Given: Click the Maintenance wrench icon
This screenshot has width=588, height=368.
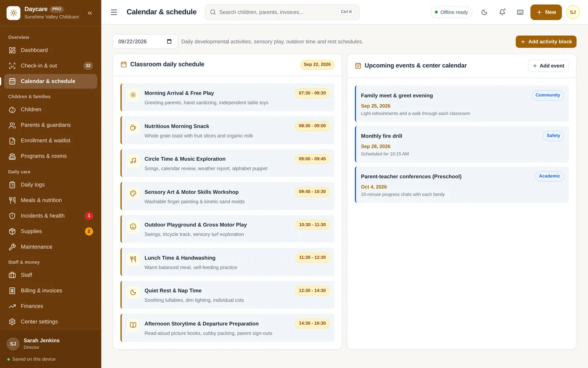Looking at the screenshot, I should (x=12, y=247).
